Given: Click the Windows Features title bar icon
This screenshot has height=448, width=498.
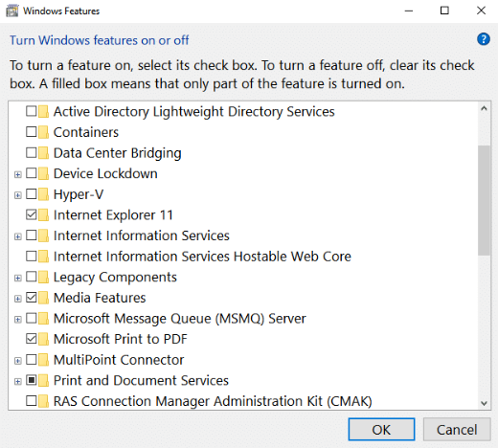Looking at the screenshot, I should tap(12, 11).
